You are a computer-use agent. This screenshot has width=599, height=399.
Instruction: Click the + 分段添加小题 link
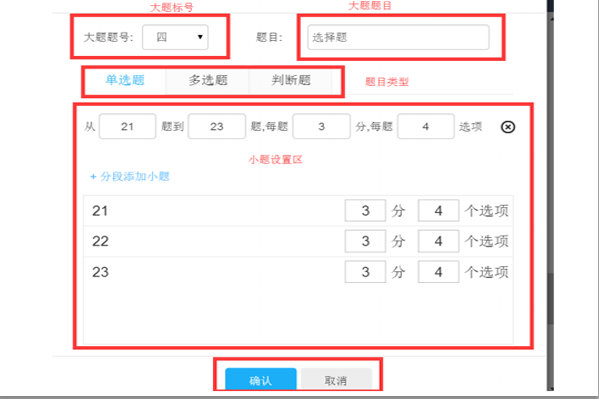[x=130, y=177]
